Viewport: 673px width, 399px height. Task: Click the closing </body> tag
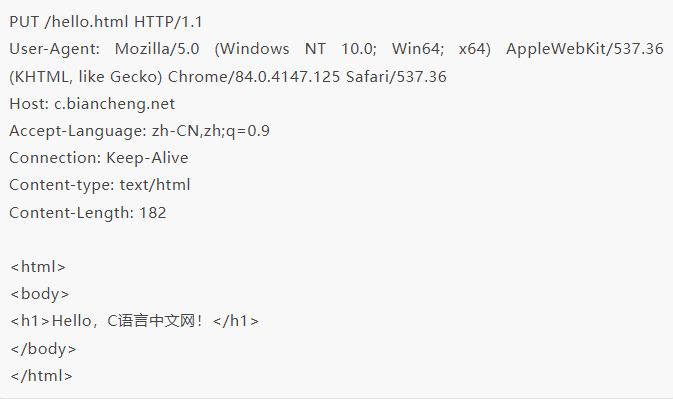coord(43,349)
